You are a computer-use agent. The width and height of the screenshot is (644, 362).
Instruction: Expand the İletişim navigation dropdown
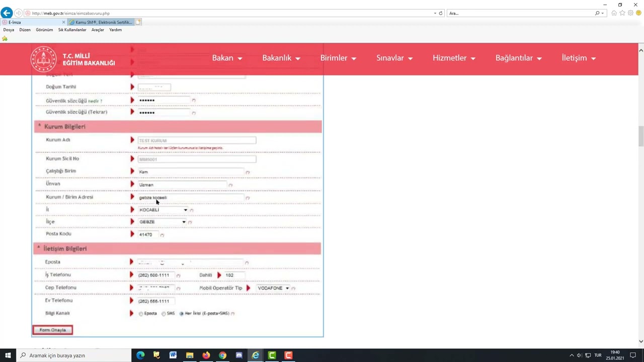[579, 58]
